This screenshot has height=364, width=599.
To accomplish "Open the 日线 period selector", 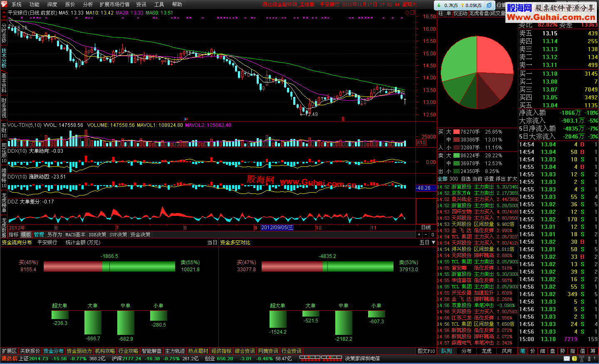I will 426,228.
